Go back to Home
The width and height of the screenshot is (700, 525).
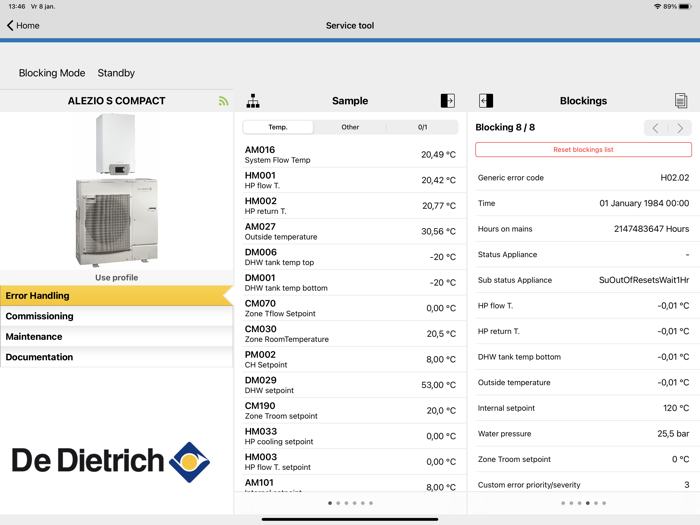point(23,25)
